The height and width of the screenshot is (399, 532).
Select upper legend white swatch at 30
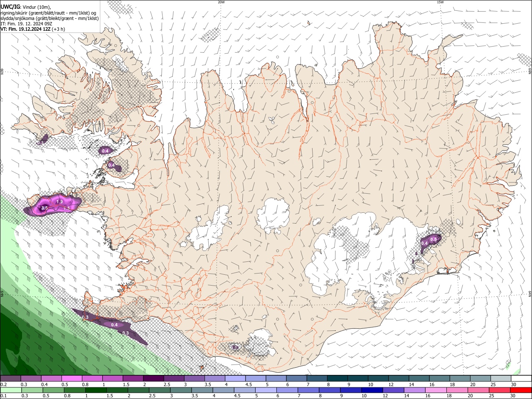(x=521, y=378)
